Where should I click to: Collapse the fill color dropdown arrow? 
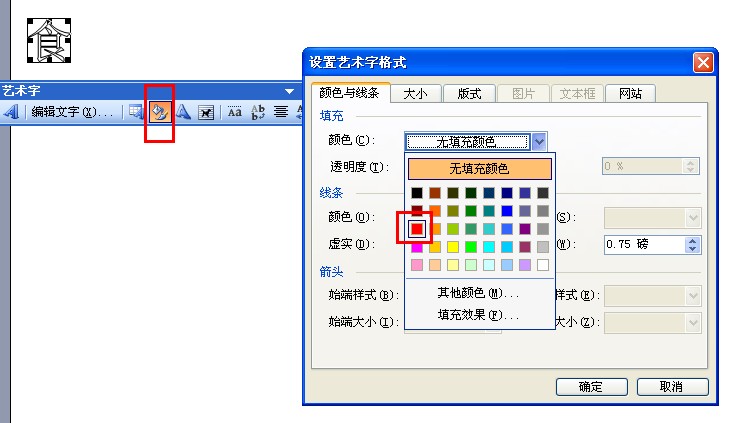click(x=539, y=141)
